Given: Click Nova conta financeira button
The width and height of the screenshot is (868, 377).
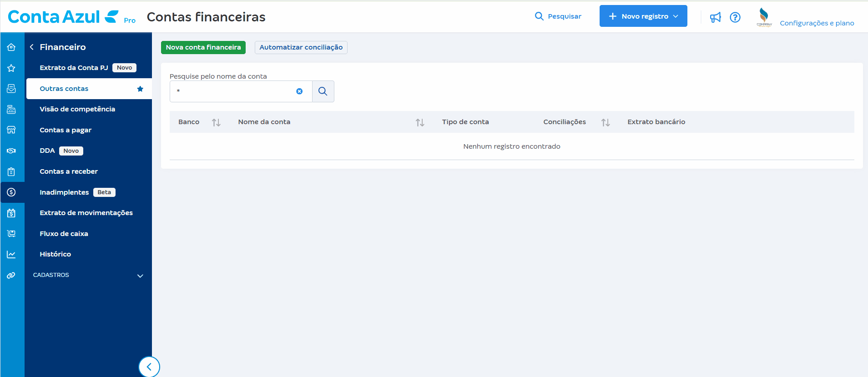Looking at the screenshot, I should coord(203,47).
